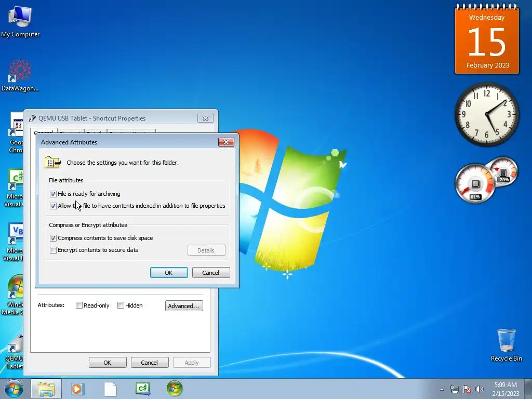The height and width of the screenshot is (399, 532).
Task: Open the Action Center flag icon
Action: click(x=467, y=389)
